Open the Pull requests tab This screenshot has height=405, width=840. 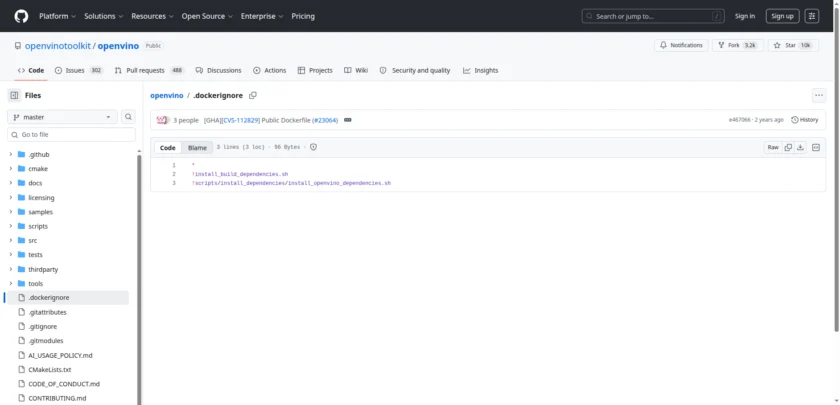tap(149, 70)
